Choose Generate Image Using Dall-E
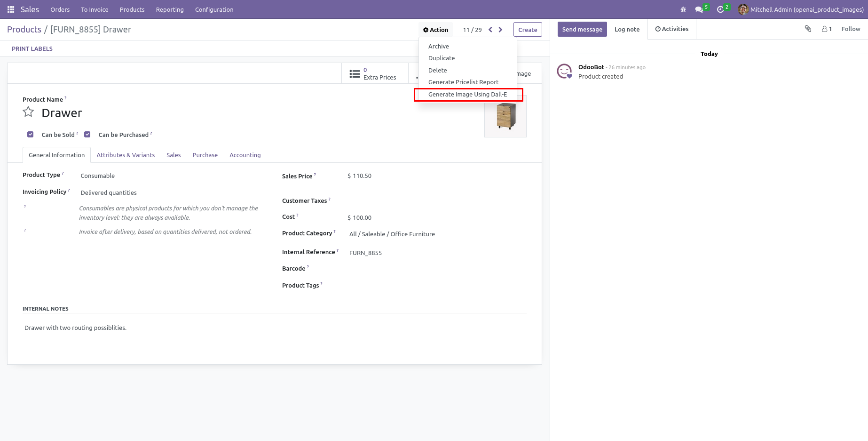 pos(468,94)
